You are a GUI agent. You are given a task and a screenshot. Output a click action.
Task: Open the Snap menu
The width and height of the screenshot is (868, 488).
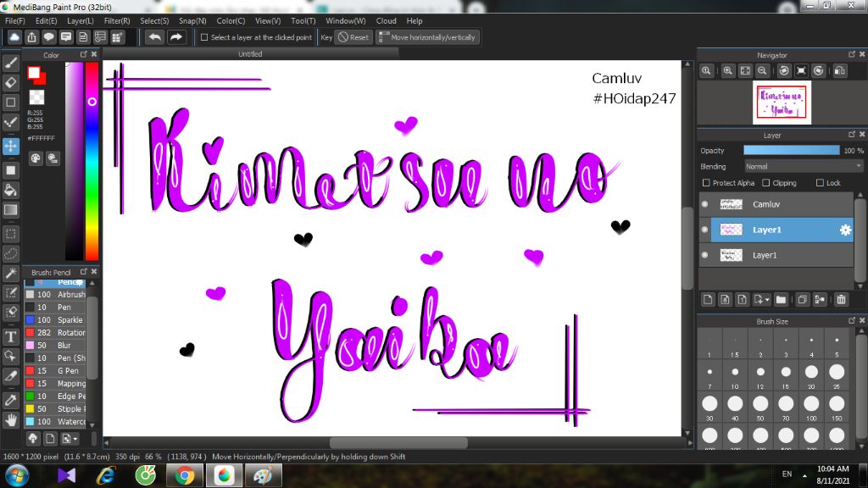click(192, 20)
